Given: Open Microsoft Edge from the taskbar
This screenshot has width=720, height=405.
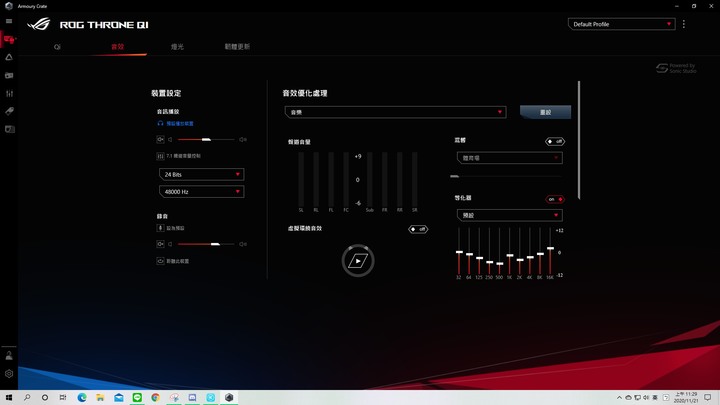Looking at the screenshot, I should coord(82,397).
